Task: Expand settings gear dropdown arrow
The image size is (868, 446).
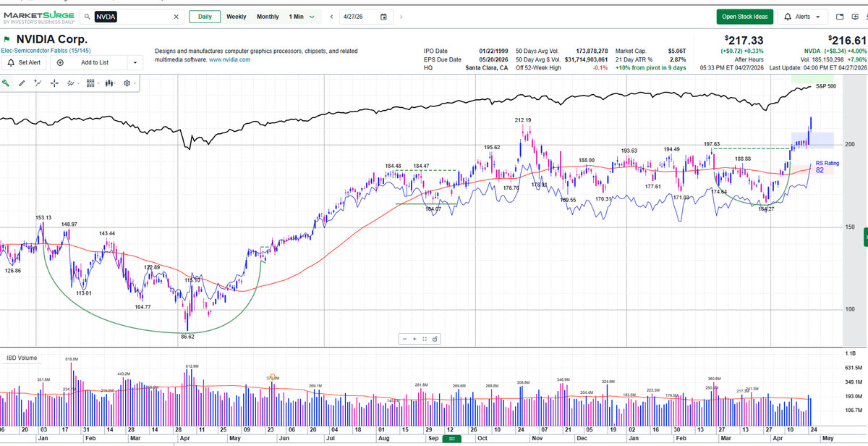Action: [135, 84]
